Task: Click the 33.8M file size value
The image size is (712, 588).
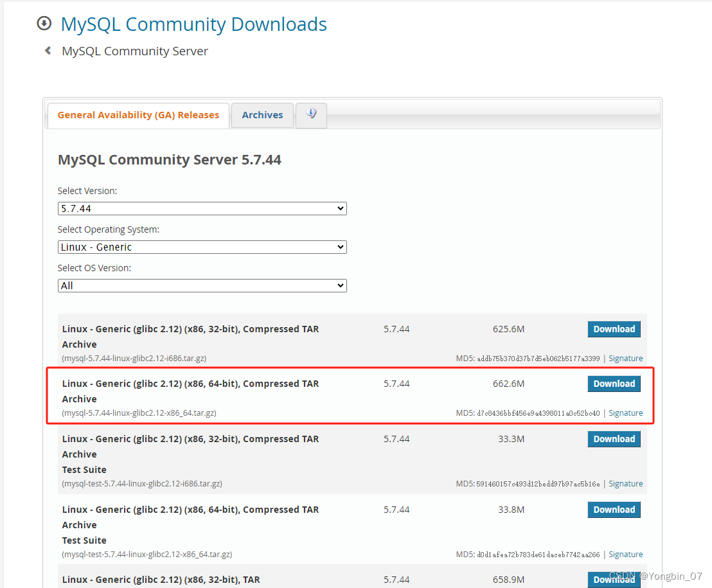Action: point(512,510)
